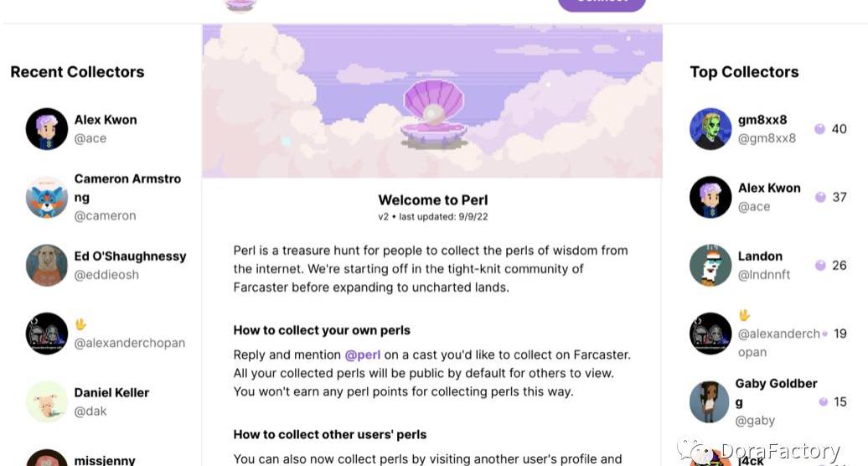Click Alex Kwon's avatar in Recent Collectors
The width and height of the screenshot is (868, 466).
[x=47, y=129]
